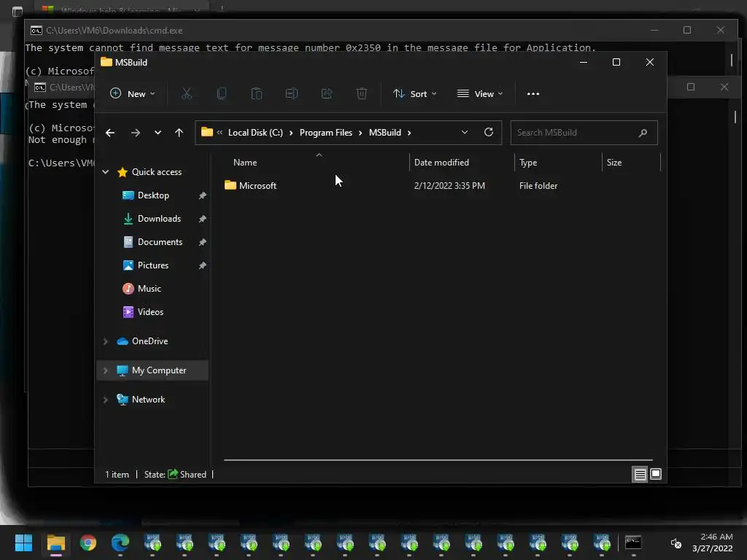Switch to details view layout
Image resolution: width=747 pixels, height=560 pixels.
(x=640, y=474)
